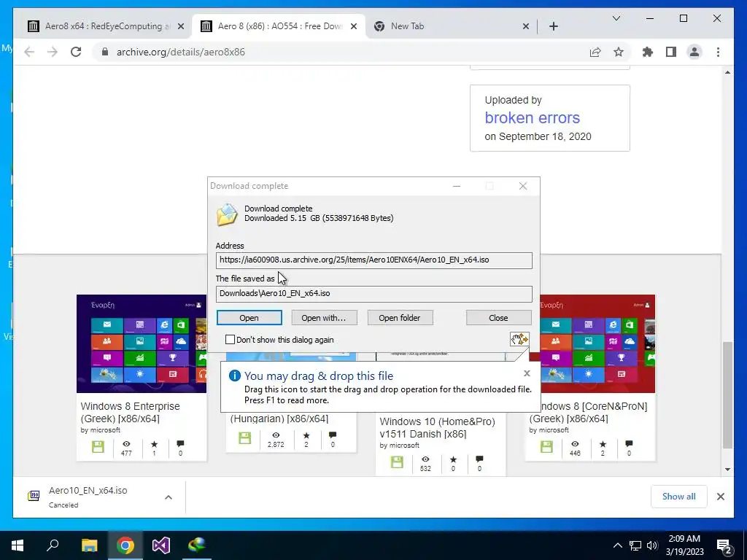Click the Chrome taskbar icon

click(x=125, y=545)
